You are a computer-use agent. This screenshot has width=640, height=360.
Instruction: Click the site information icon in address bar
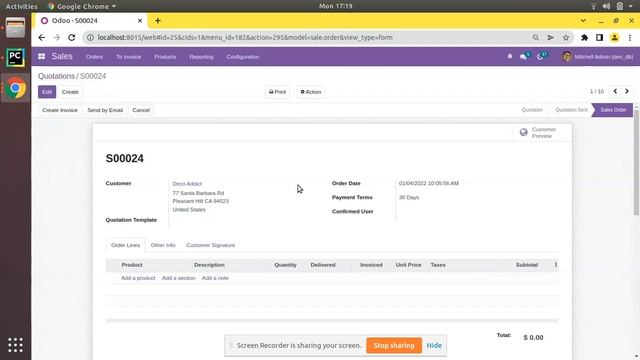[90, 38]
